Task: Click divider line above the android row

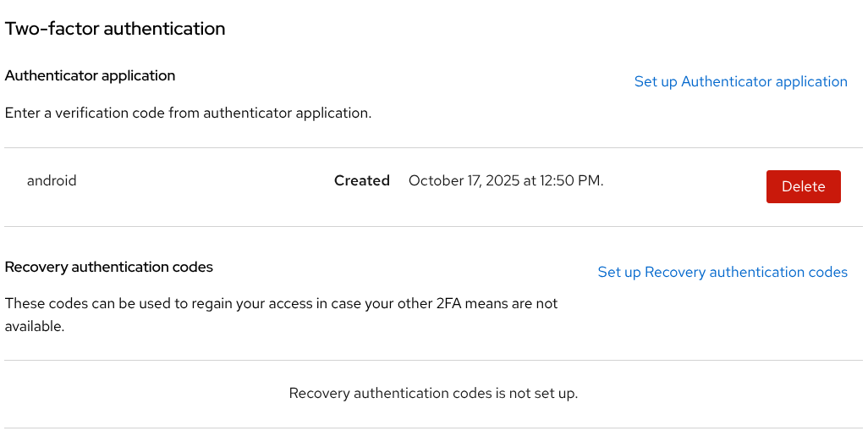Action: [x=433, y=148]
